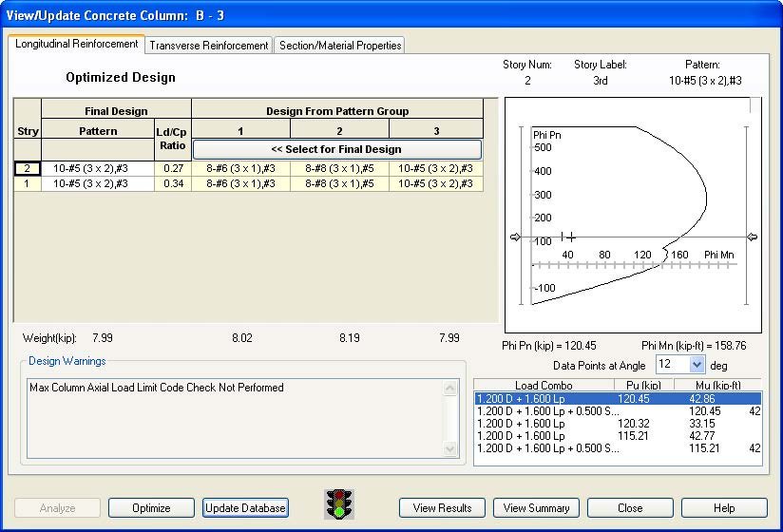This screenshot has height=532, width=783.
Task: Switch to Longitudinal Reinforcement tab
Action: (x=76, y=44)
